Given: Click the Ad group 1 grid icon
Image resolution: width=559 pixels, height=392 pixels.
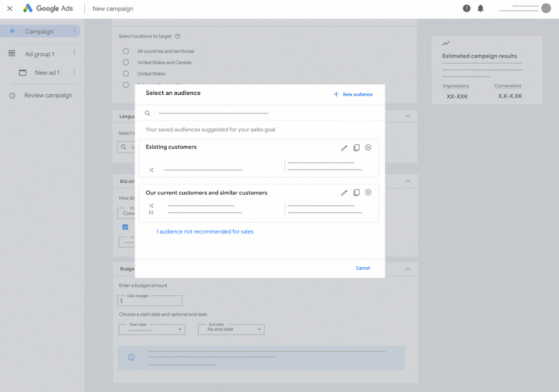Looking at the screenshot, I should click(12, 53).
